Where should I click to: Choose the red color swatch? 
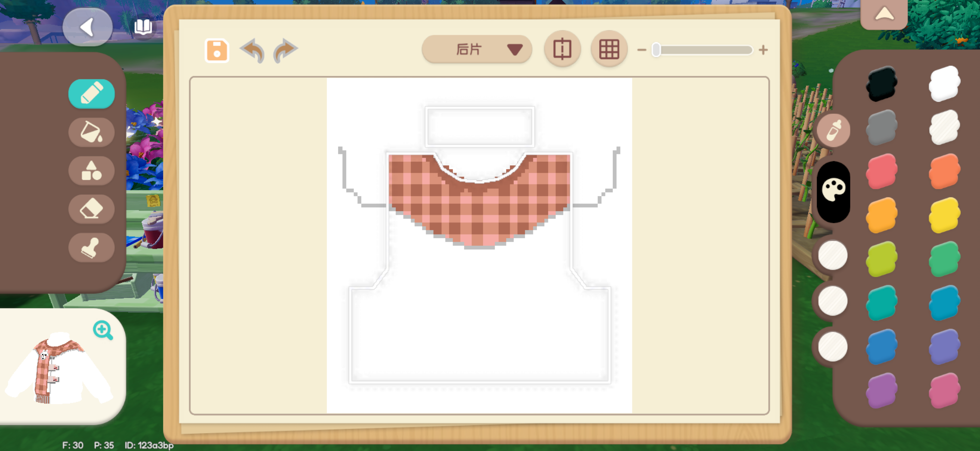[881, 171]
